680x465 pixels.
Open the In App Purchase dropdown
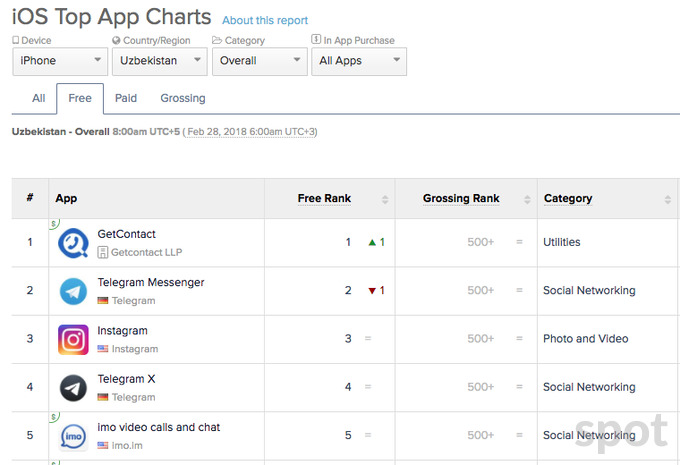pyautogui.click(x=358, y=61)
